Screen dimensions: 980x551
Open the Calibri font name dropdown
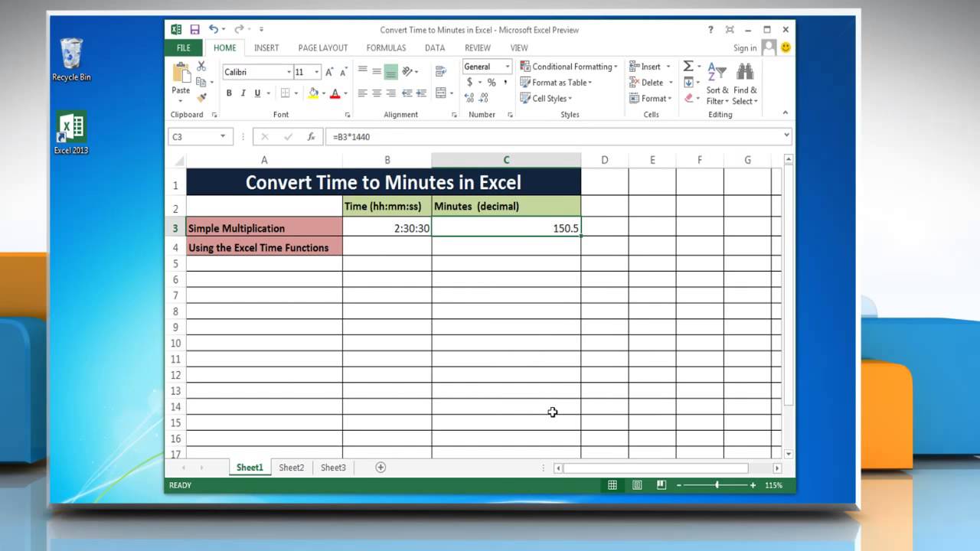(289, 72)
